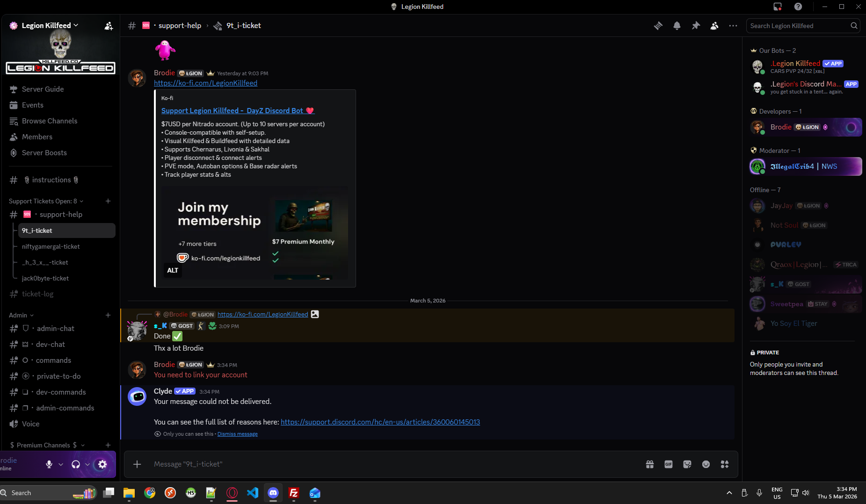Click the Search Legion Killfeed field
The width and height of the screenshot is (866, 504).
[x=803, y=26]
